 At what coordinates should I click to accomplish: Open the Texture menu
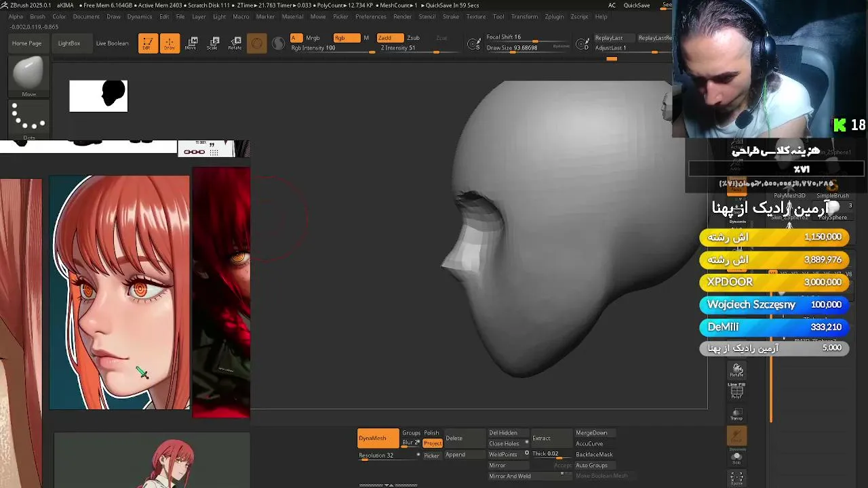pyautogui.click(x=475, y=16)
